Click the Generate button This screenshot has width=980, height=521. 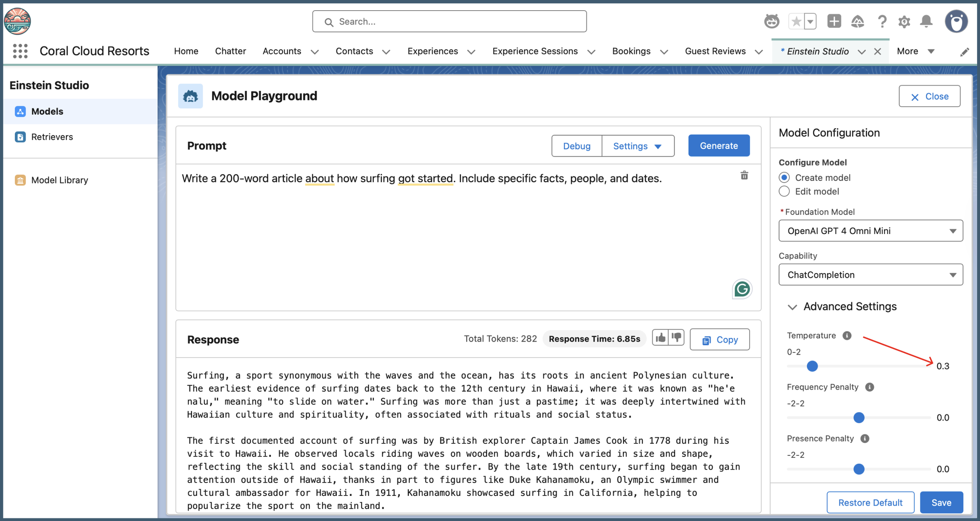(x=719, y=146)
